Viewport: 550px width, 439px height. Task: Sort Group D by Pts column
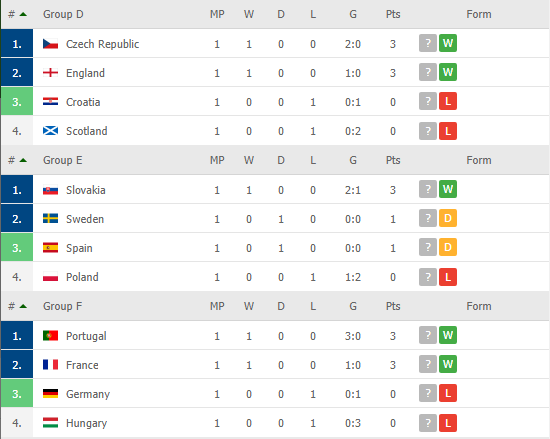(393, 14)
